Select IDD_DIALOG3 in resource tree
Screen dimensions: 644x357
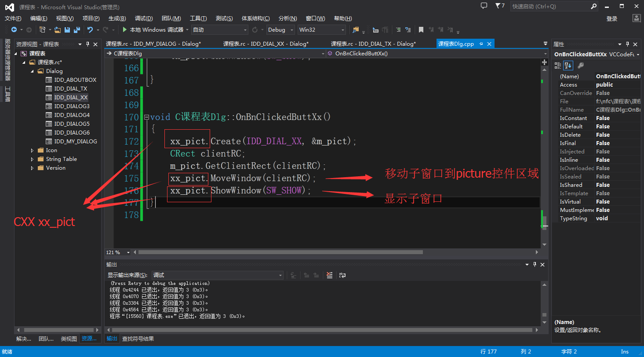pyautogui.click(x=72, y=106)
